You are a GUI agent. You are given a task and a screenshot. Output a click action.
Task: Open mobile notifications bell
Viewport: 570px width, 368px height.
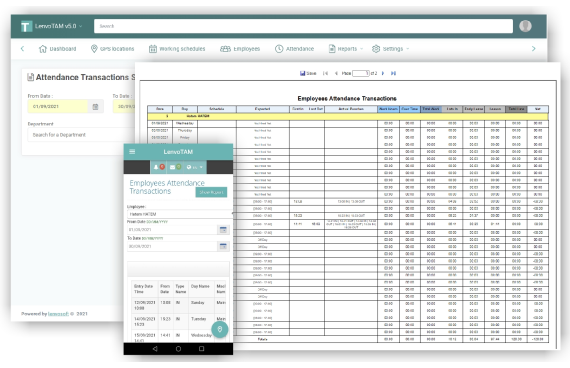(x=159, y=167)
